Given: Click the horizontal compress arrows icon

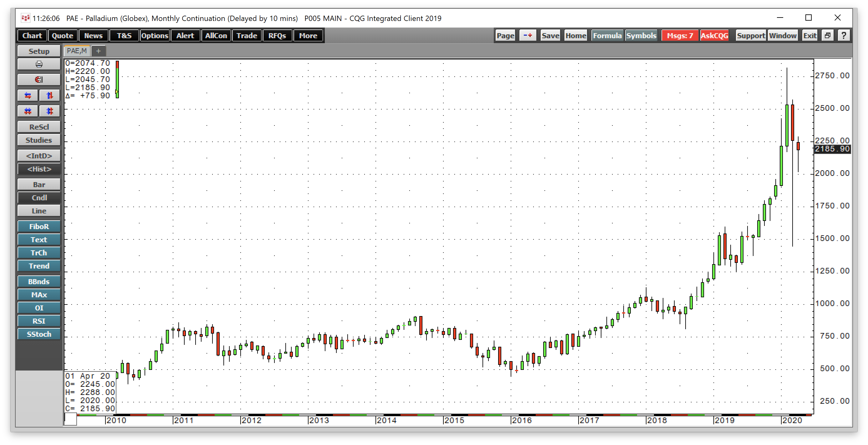Looking at the screenshot, I should (x=28, y=111).
